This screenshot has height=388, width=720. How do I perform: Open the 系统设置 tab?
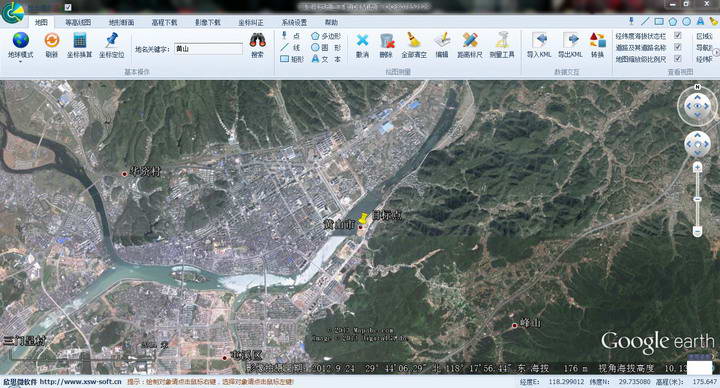pos(294,22)
